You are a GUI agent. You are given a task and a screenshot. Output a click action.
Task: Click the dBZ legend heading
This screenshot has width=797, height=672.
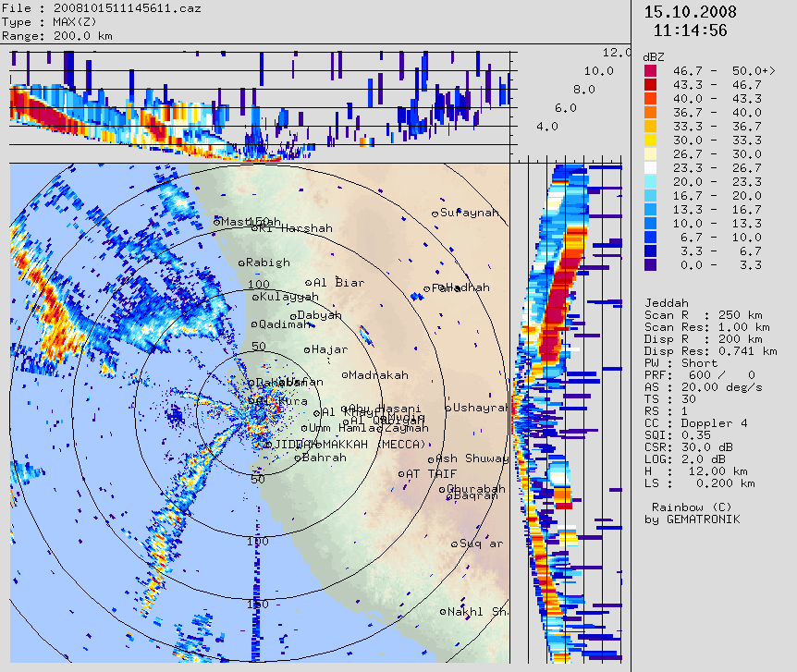coord(654,57)
